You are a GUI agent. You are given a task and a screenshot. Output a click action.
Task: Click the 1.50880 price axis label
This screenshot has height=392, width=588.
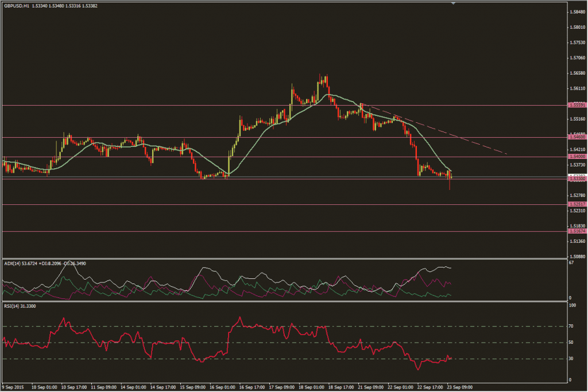(578, 257)
